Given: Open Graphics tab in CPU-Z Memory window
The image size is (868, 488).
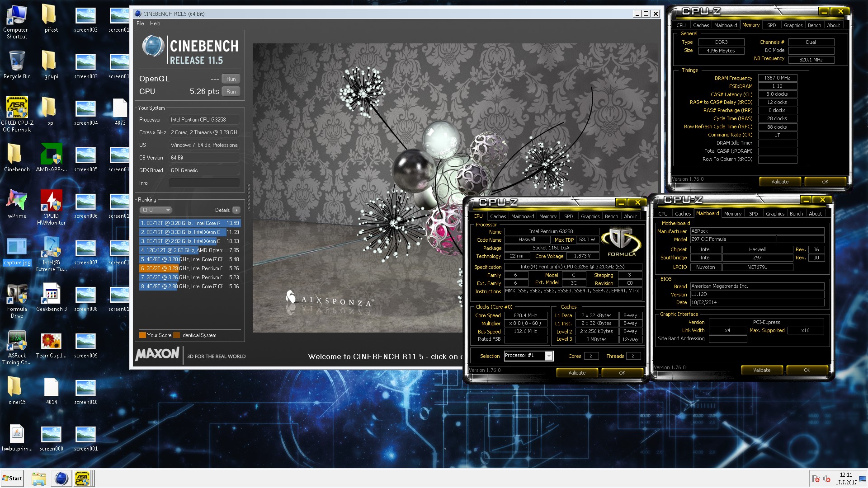Looking at the screenshot, I should (793, 25).
